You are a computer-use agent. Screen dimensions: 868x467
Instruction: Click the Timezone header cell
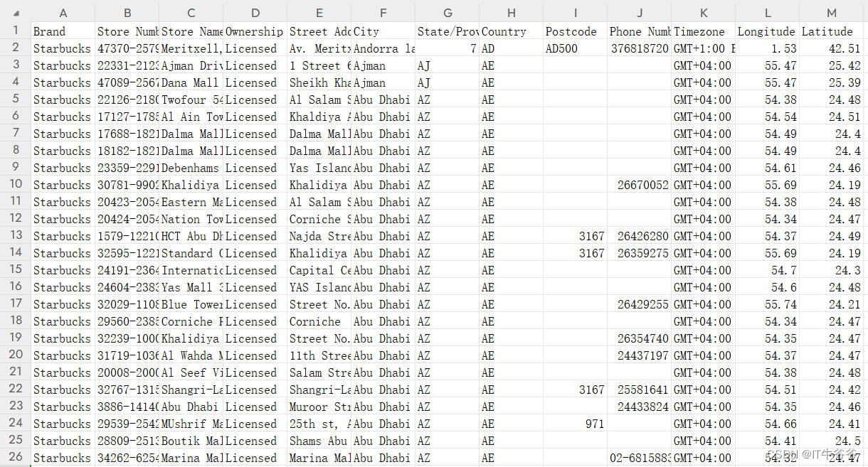click(x=703, y=31)
